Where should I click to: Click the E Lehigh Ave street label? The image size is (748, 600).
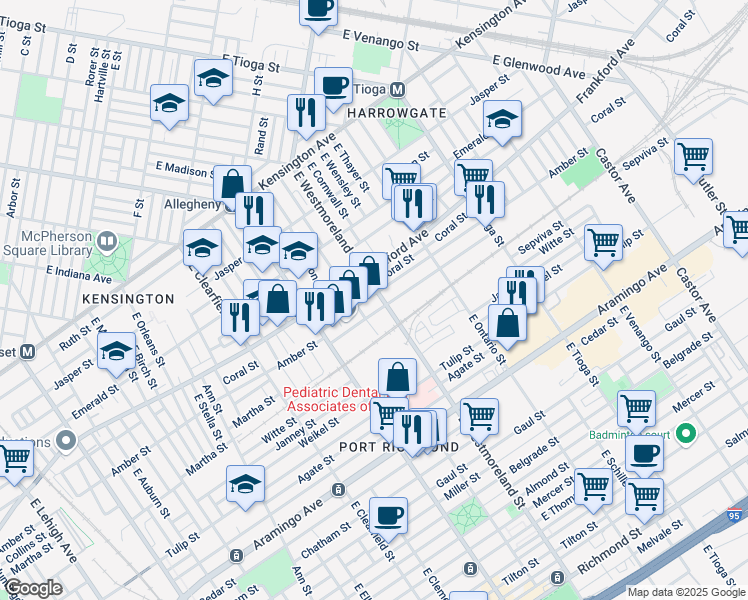53,530
